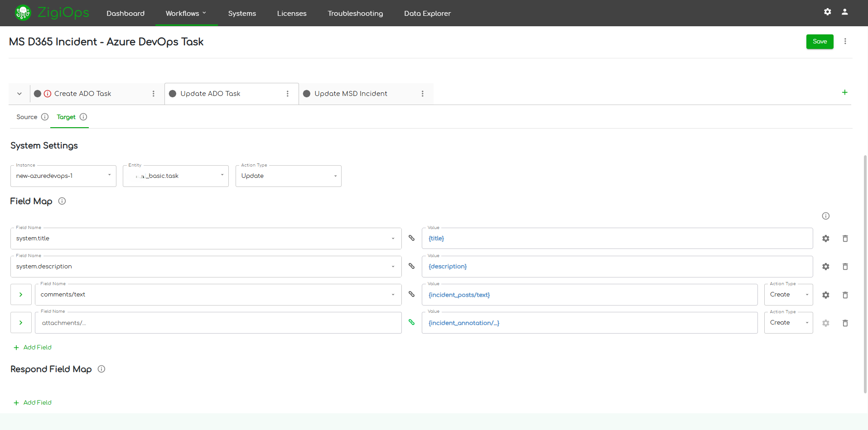Delete the system.description field mapping
This screenshot has height=430, width=868.
[x=845, y=267]
